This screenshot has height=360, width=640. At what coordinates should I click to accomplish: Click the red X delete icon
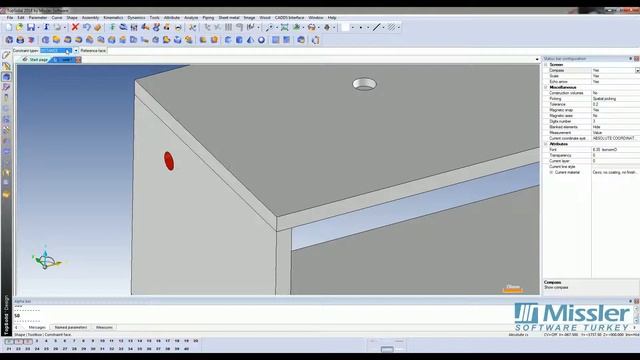pyautogui.click(x=75, y=27)
